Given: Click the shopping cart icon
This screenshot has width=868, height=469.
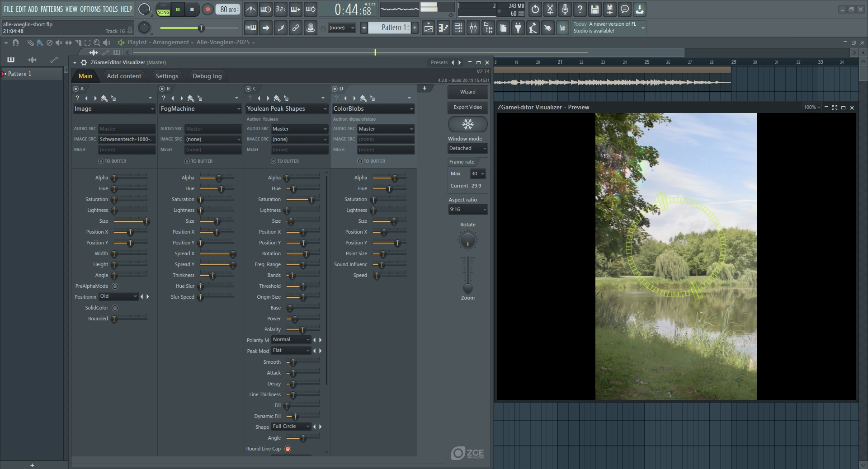Looking at the screenshot, I should pyautogui.click(x=562, y=28).
